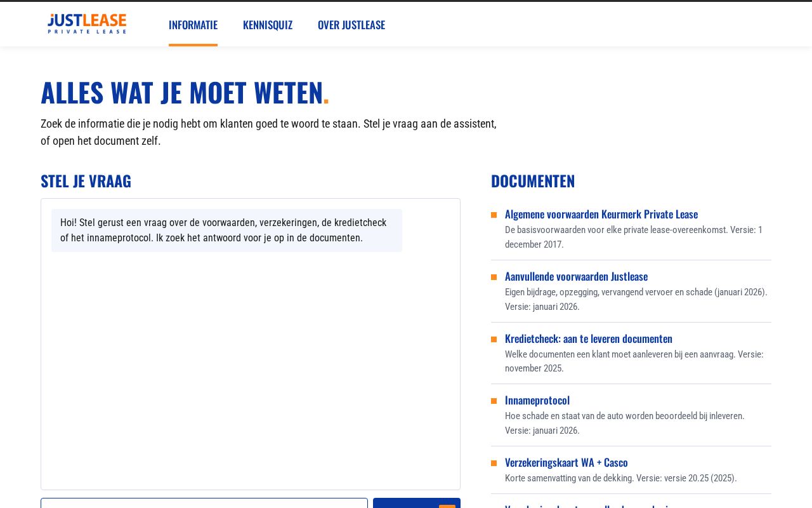Viewport: 812px width, 508px height.
Task: Click the "Stel je vraag" heading
Action: [86, 181]
